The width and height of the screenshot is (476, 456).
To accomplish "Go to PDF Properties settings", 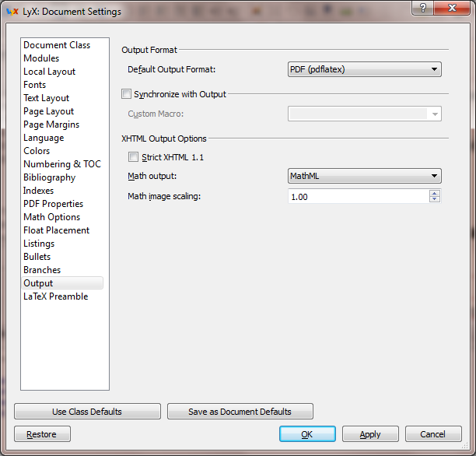I will click(53, 204).
